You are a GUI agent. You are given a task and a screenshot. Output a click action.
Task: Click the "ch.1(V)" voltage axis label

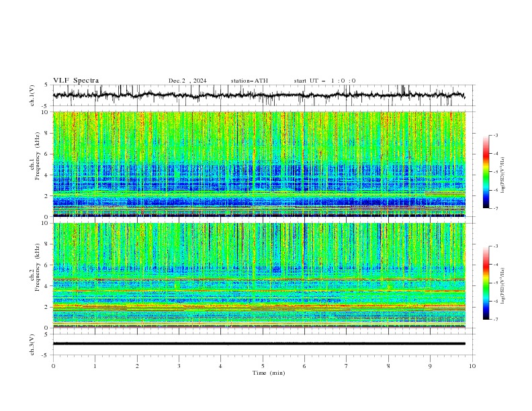click(x=32, y=95)
